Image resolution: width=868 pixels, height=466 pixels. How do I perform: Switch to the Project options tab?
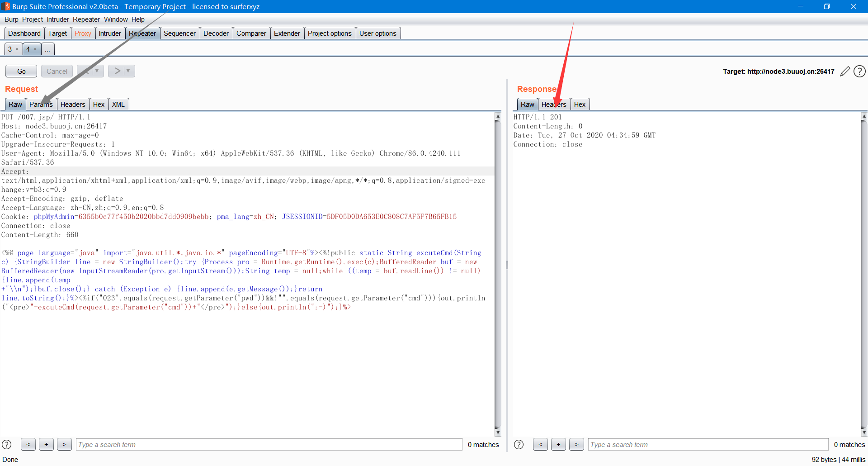pos(330,33)
